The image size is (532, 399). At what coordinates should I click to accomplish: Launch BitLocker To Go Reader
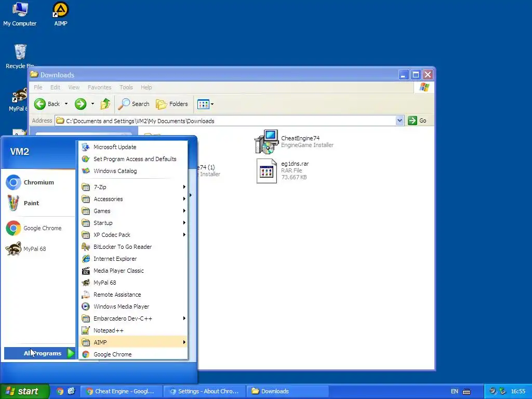click(x=133, y=247)
